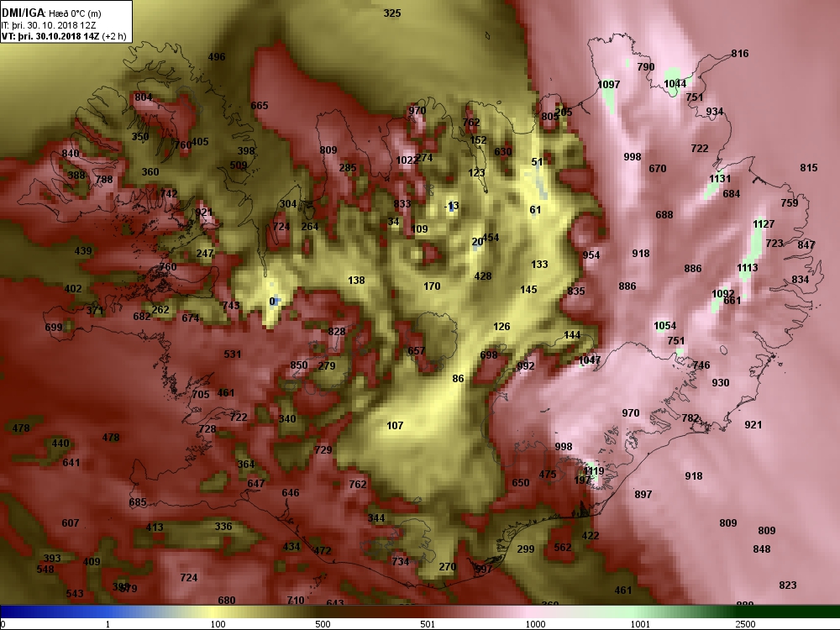Click the map value 992
Screen dimensions: 840x630
tap(526, 365)
